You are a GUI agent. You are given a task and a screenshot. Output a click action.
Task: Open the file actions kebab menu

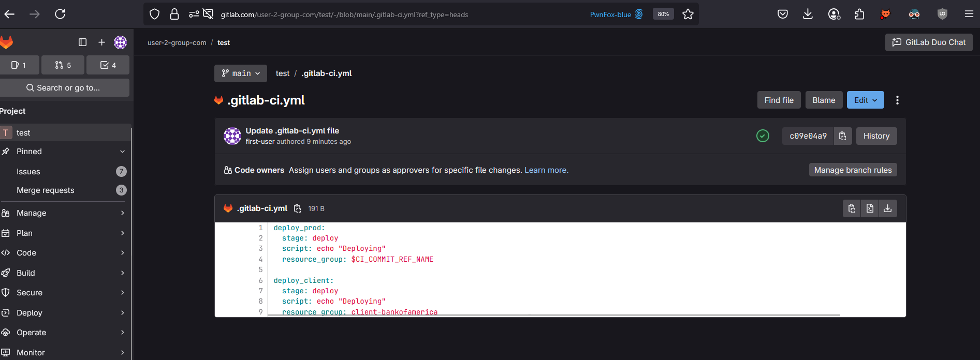[897, 100]
